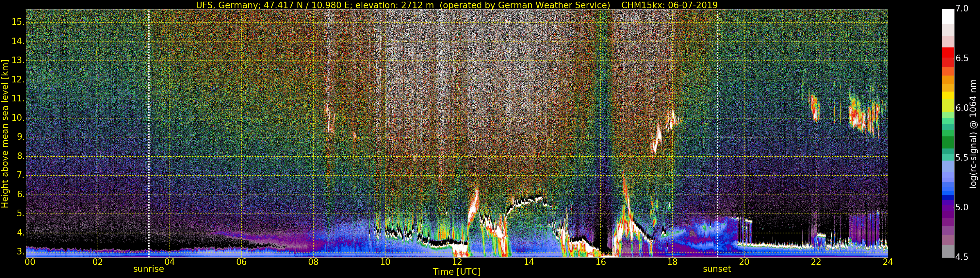Click the '11.' height tick label
The height and width of the screenshot is (278, 980).
(18, 99)
